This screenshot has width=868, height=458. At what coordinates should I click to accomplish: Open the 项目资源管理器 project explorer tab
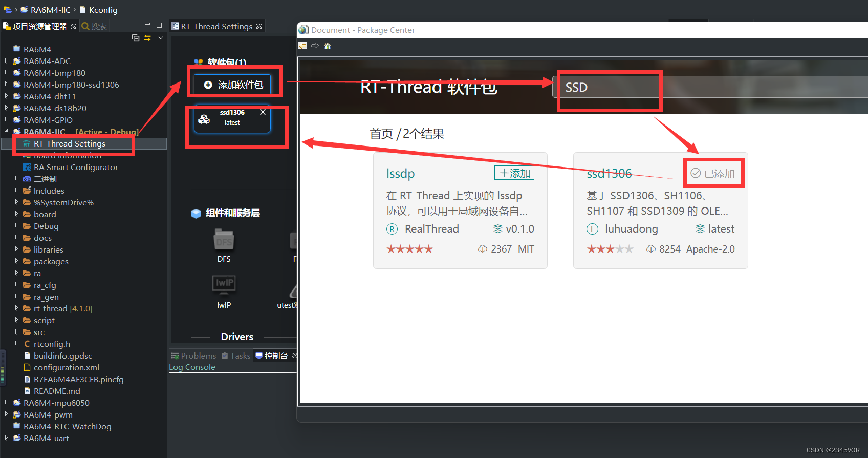point(39,26)
